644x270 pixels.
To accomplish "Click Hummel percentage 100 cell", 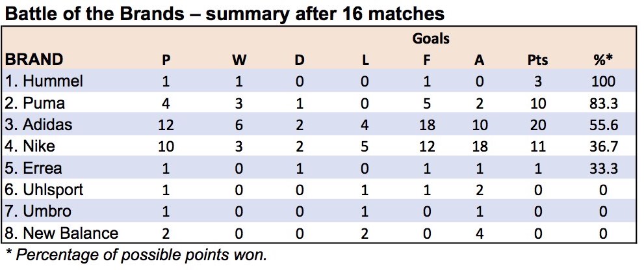I will [x=602, y=81].
